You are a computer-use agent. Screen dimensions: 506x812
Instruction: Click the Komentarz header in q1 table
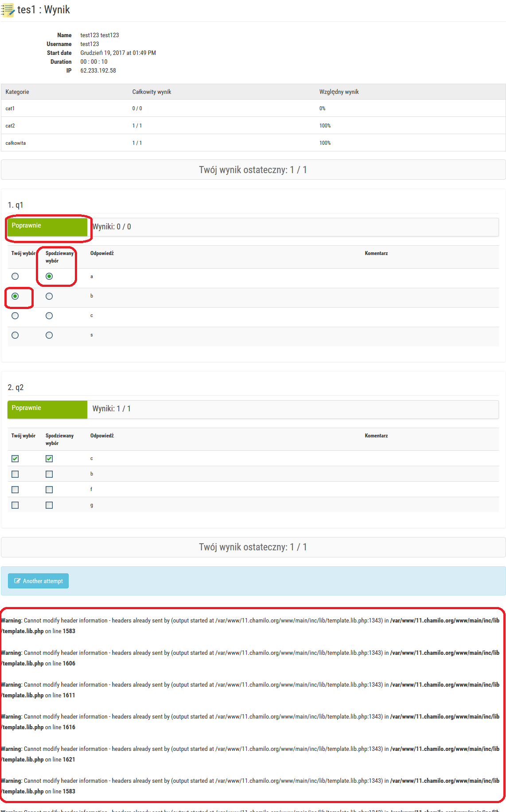(x=376, y=253)
